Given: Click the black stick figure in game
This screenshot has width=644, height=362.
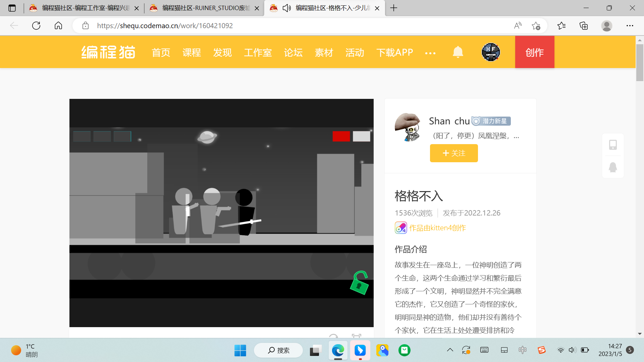Looking at the screenshot, I should (245, 212).
